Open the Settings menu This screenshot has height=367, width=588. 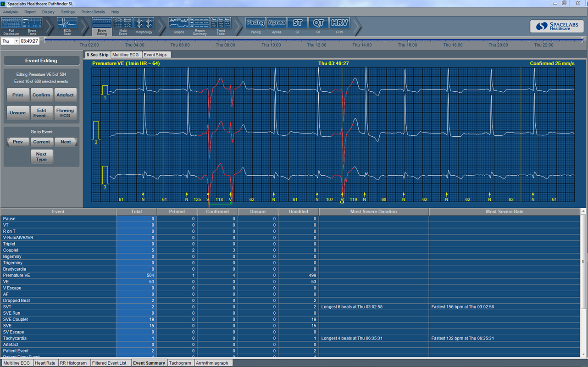tap(68, 12)
